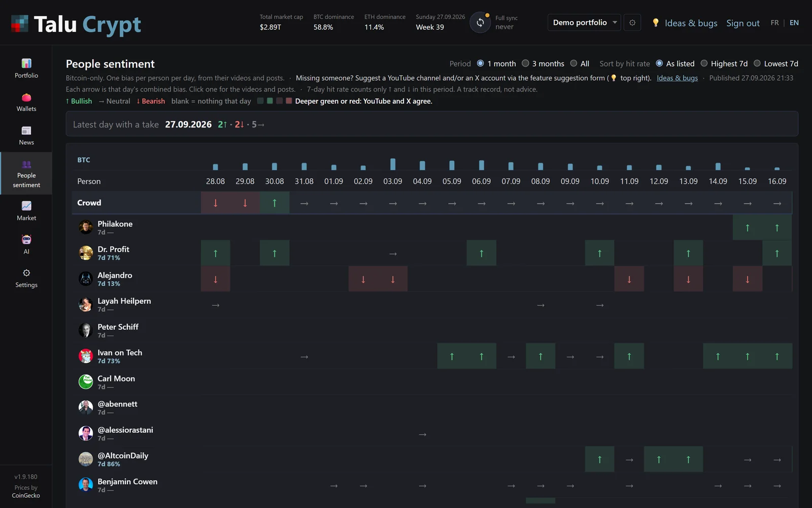Viewport: 812px width, 508px height.
Task: Click the Dr. Profit name
Action: [x=113, y=249]
